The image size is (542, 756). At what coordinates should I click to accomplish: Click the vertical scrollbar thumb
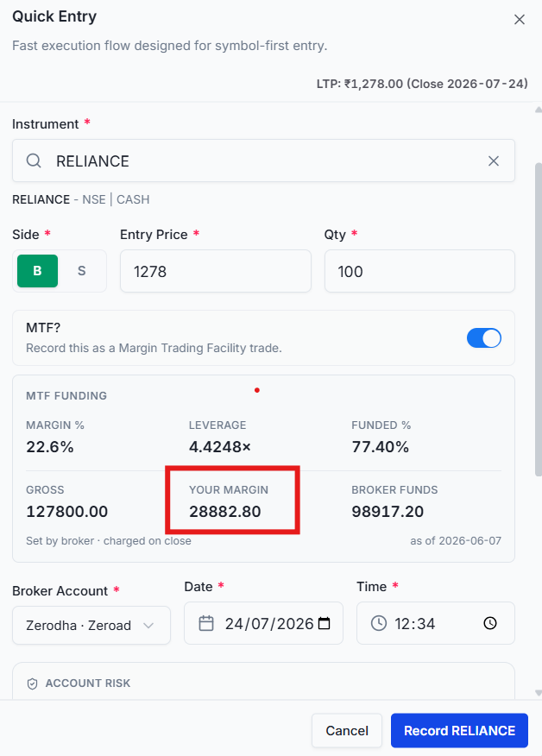[539, 319]
